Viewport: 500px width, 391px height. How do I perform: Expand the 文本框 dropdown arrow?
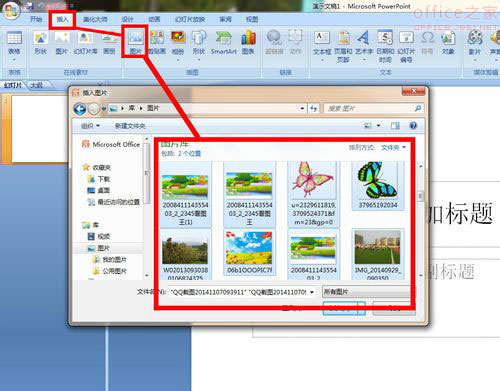tap(322, 60)
